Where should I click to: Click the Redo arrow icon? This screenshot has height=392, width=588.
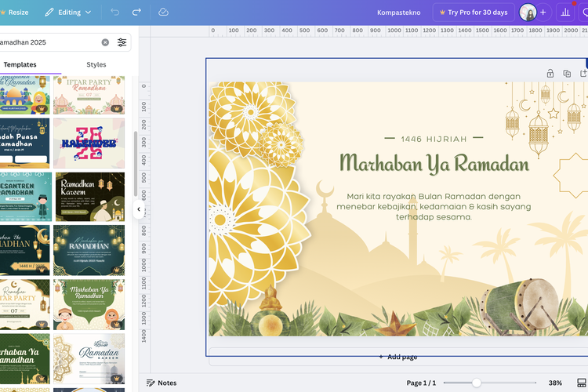coord(137,13)
